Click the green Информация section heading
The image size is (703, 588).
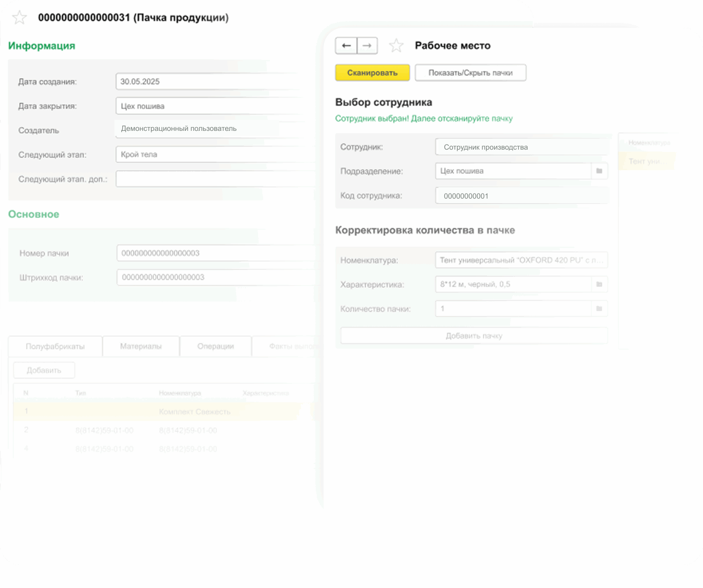click(x=42, y=46)
